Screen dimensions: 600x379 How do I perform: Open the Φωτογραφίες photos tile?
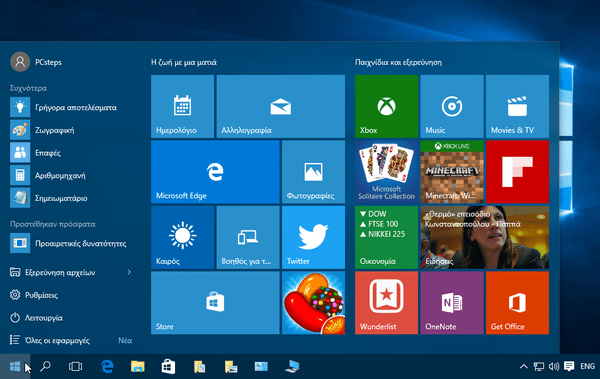[313, 172]
